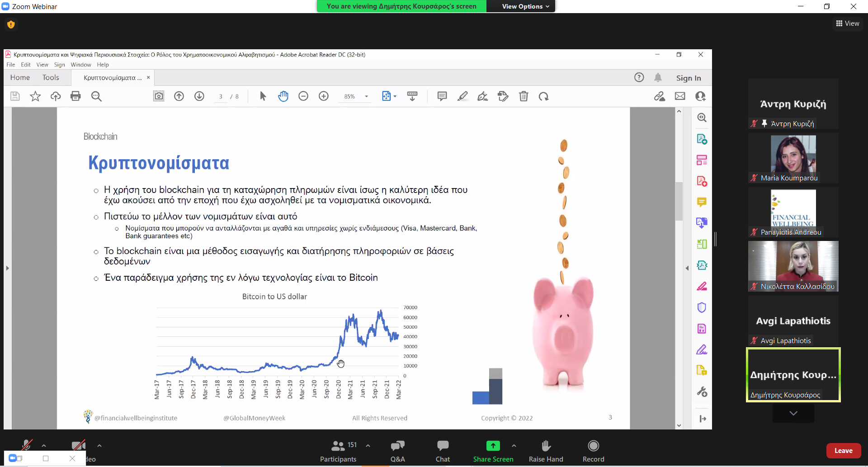Open the File menu
868x467 pixels.
tap(11, 65)
